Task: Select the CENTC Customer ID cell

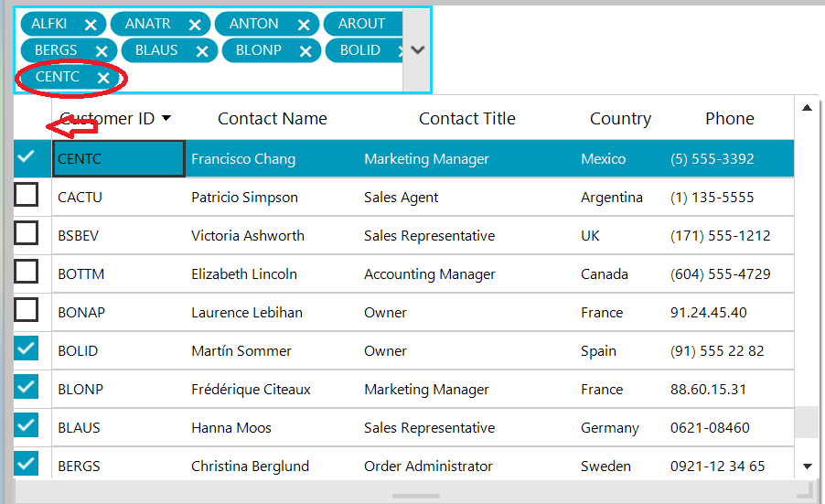Action: 118,159
